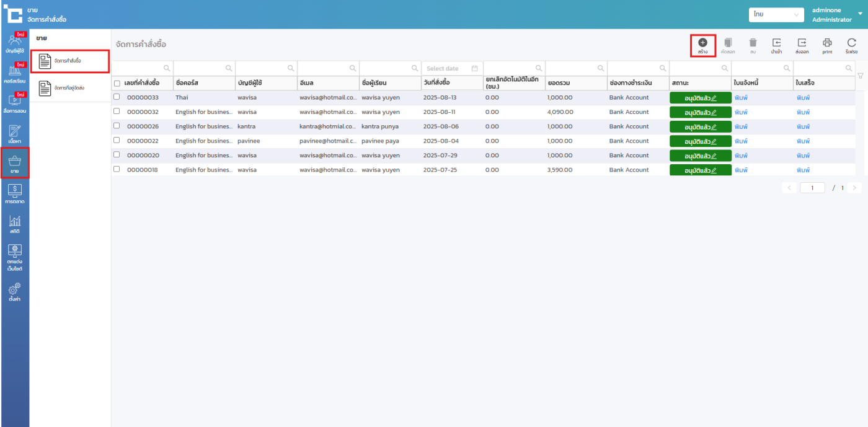This screenshot has height=427, width=868.
Task: Click the อนุมัติแล้ว status button for order 00000032
Action: coord(700,112)
